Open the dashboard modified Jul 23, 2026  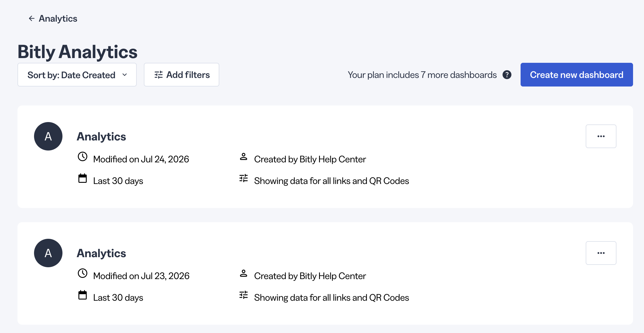coord(101,253)
